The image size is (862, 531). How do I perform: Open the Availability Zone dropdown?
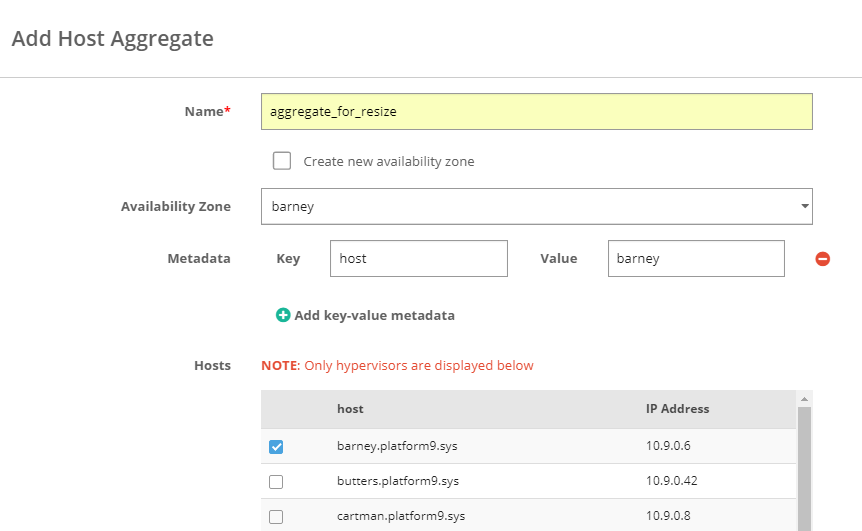536,207
